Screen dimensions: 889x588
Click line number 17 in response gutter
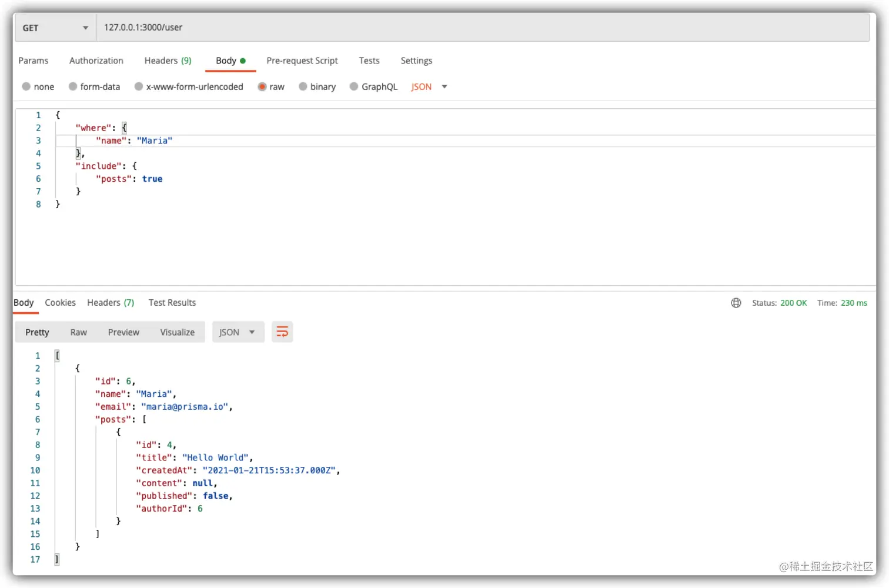35,559
